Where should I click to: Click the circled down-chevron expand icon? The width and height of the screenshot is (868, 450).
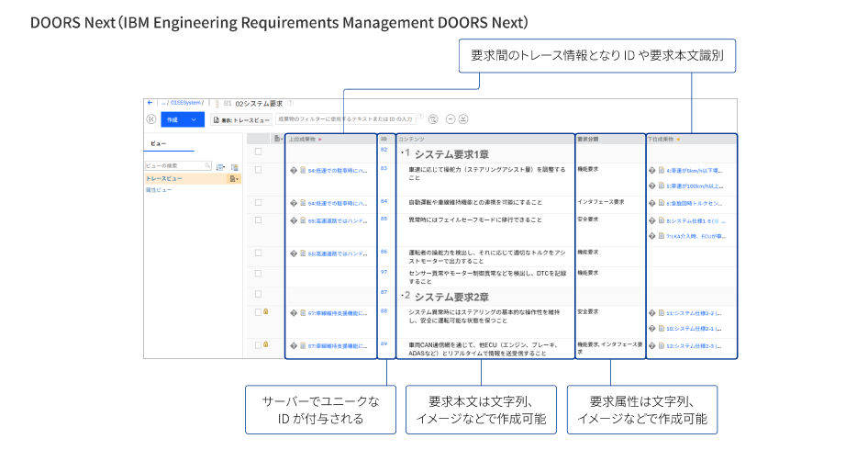click(x=463, y=119)
